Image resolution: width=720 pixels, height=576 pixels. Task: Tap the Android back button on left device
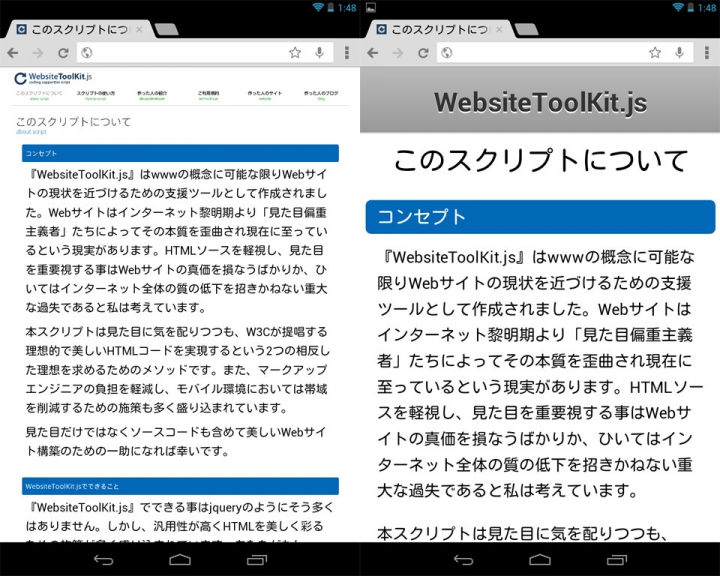pos(103,559)
